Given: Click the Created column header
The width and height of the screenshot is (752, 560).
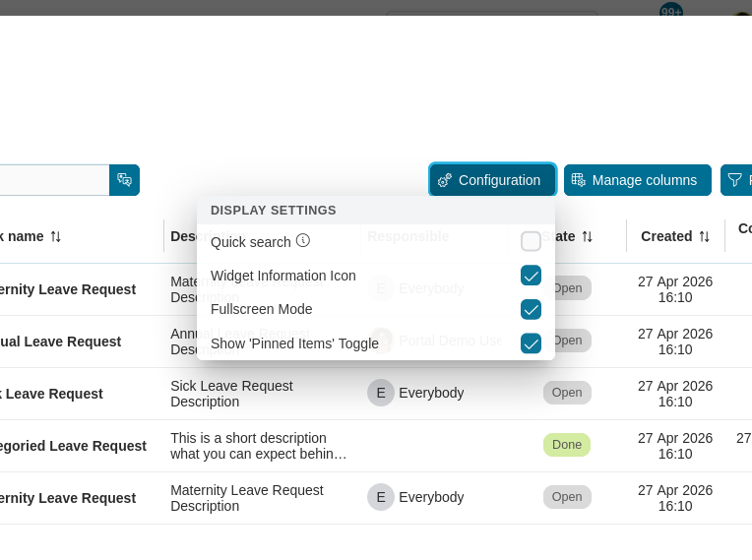Looking at the screenshot, I should tap(666, 236).
